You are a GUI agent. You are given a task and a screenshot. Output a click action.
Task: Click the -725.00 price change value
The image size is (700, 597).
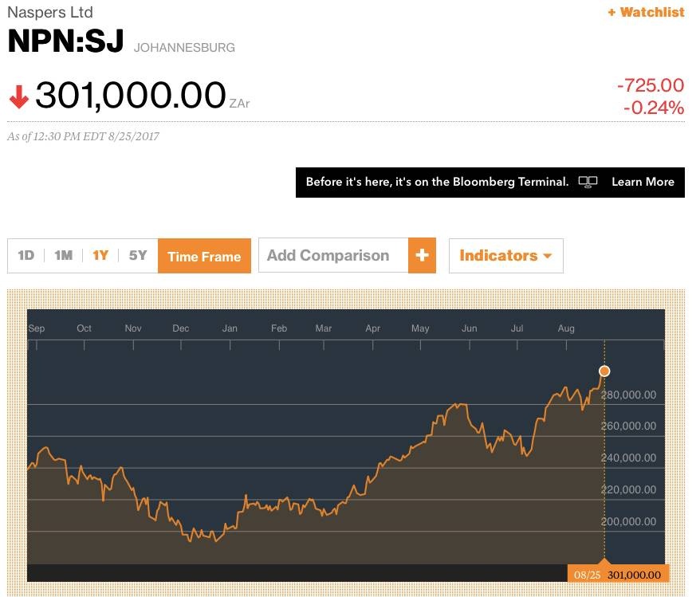(651, 84)
